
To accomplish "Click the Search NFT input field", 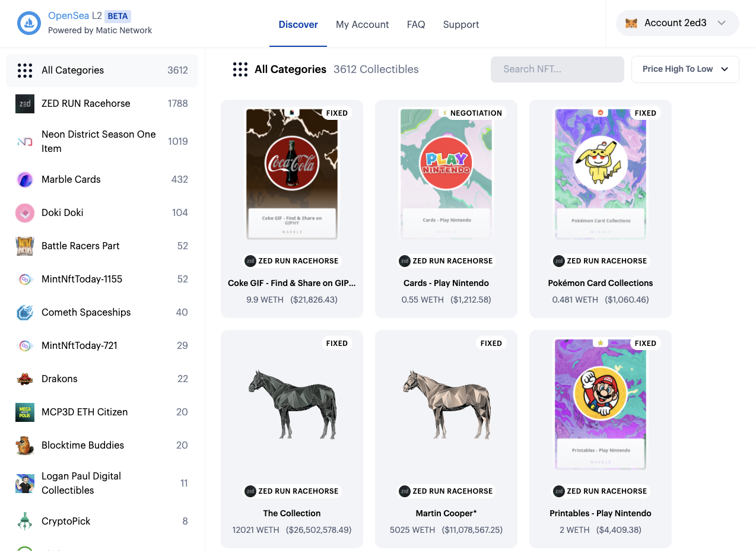I will (557, 69).
